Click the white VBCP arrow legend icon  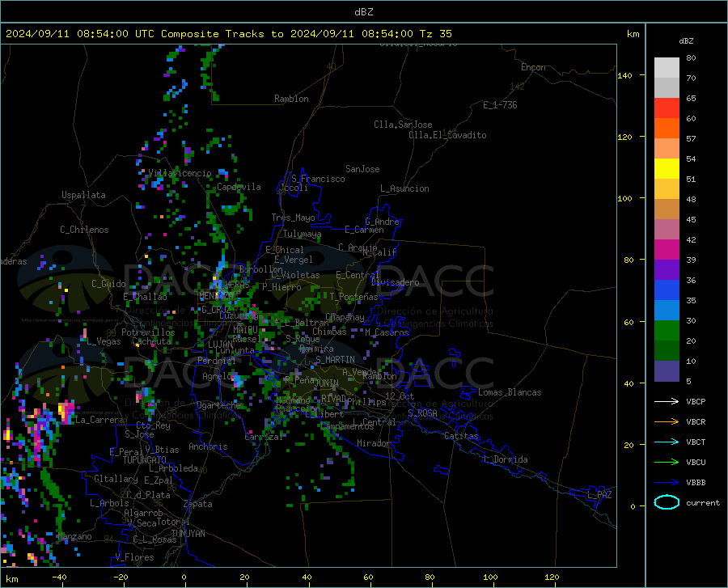pyautogui.click(x=667, y=401)
